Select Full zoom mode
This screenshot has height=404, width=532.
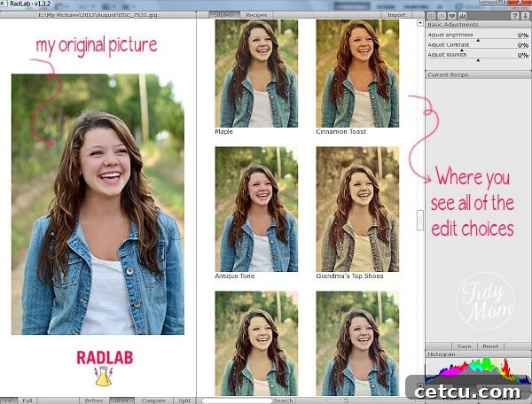click(27, 400)
